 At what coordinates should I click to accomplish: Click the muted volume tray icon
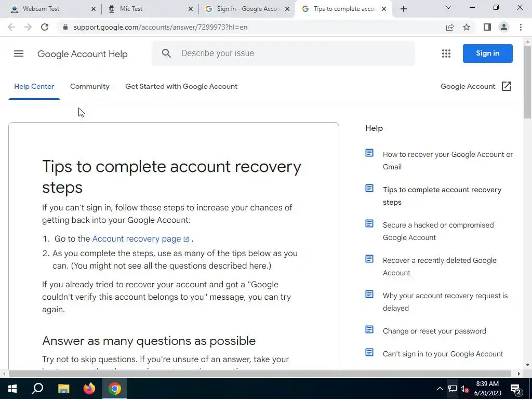[464, 389]
